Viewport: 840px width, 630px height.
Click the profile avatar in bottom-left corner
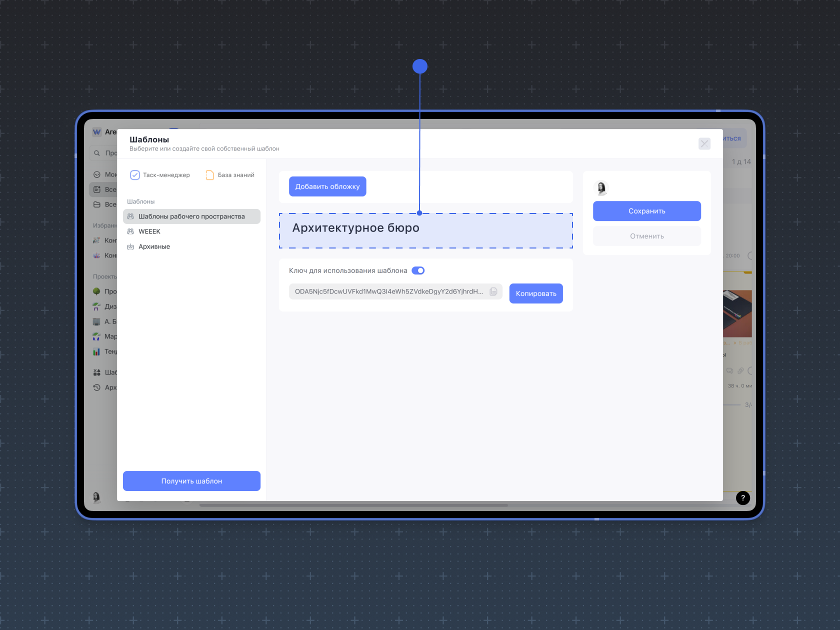coord(96,496)
